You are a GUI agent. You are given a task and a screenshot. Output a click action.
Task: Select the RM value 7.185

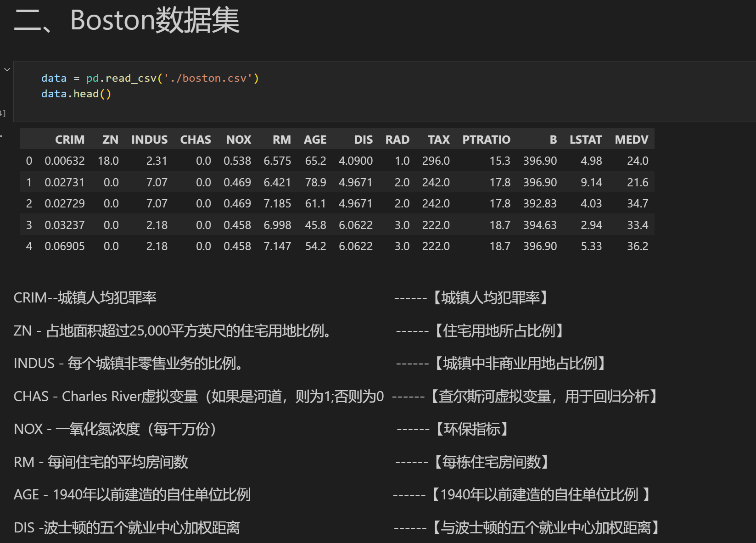[277, 204]
